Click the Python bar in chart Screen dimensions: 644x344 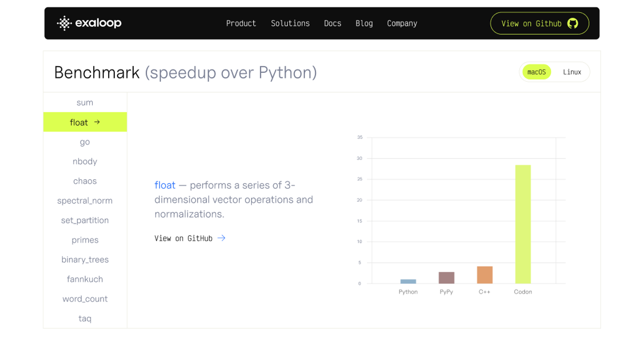click(408, 281)
